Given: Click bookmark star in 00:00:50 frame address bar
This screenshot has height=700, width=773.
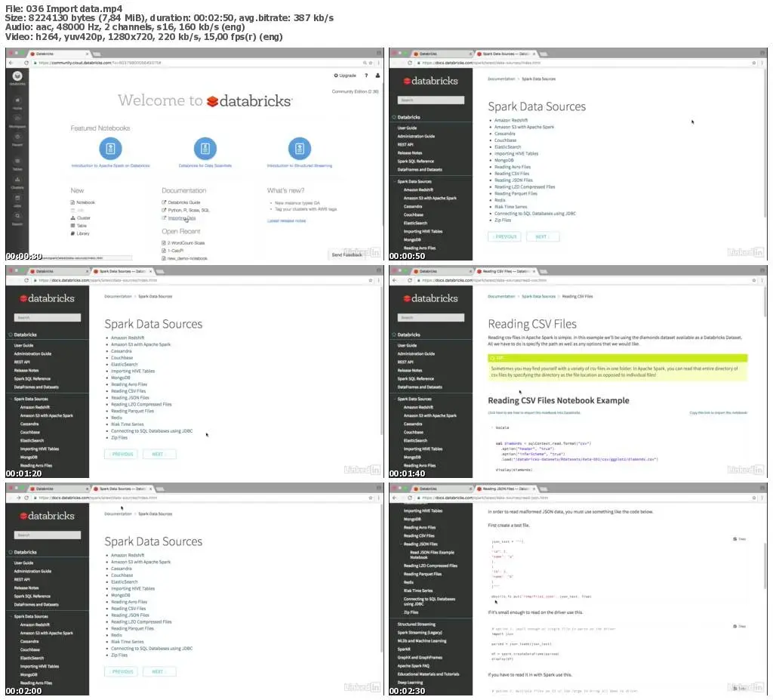Looking at the screenshot, I should [754, 63].
